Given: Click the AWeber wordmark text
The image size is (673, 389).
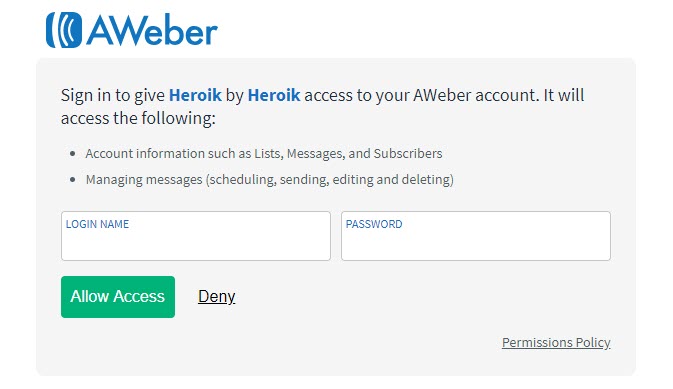Looking at the screenshot, I should (152, 30).
